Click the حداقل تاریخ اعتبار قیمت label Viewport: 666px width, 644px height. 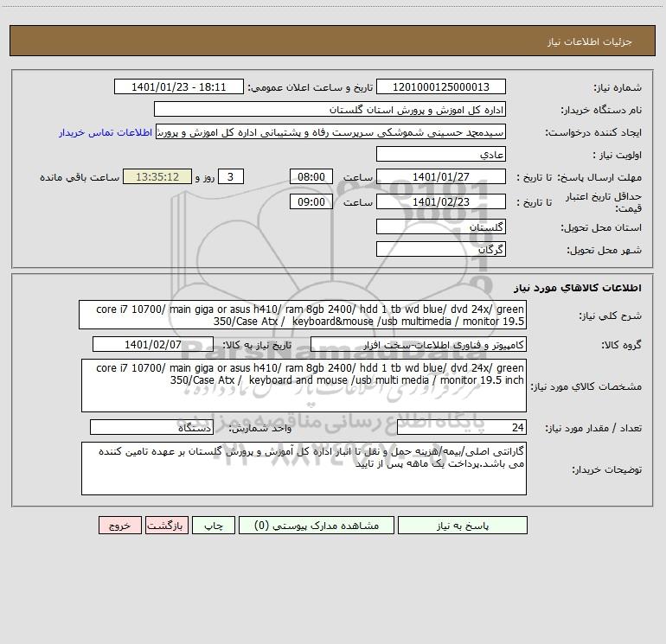(603, 202)
